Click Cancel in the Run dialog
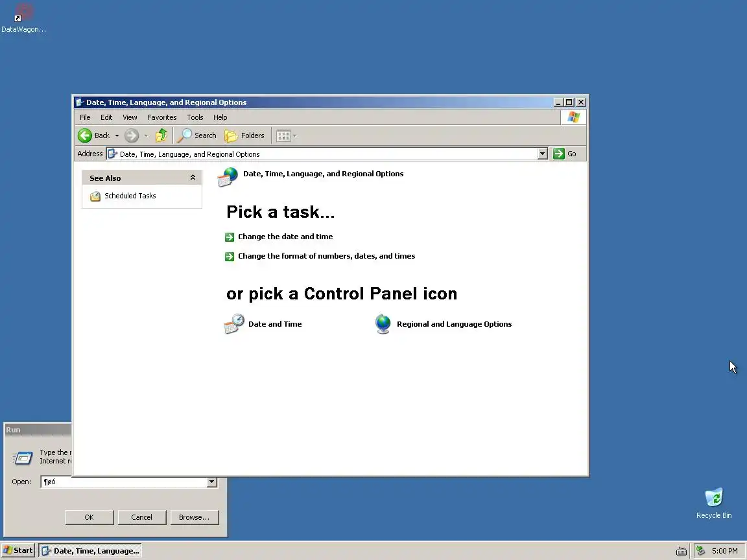The image size is (747, 560). pyautogui.click(x=141, y=517)
